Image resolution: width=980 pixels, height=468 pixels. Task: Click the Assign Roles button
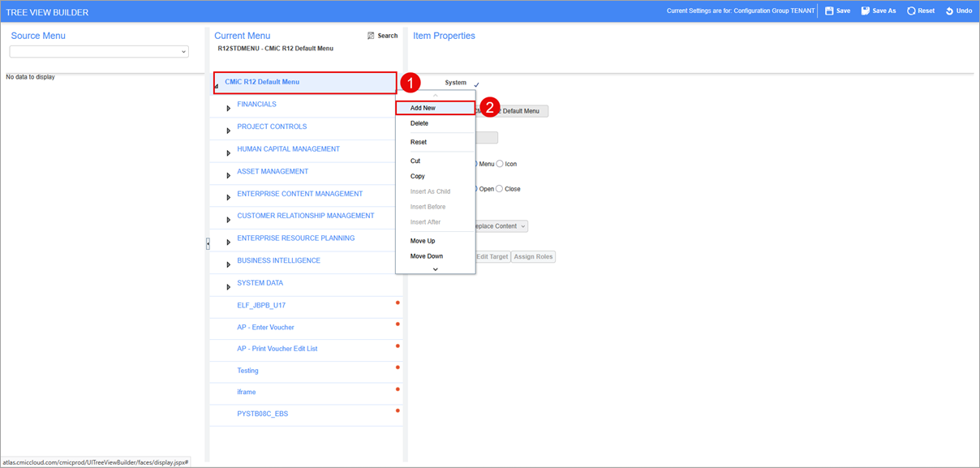533,257
